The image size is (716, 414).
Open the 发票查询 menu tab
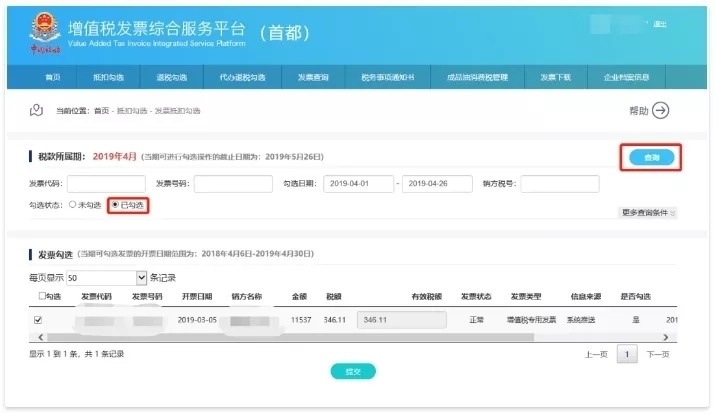click(x=313, y=77)
